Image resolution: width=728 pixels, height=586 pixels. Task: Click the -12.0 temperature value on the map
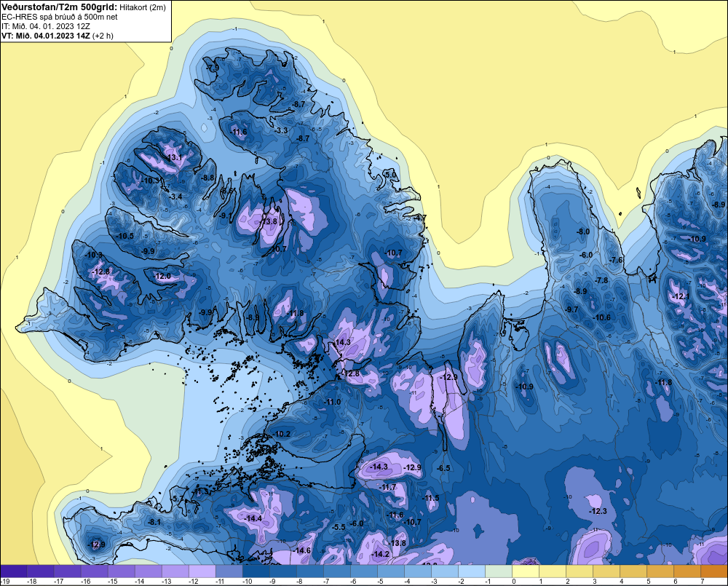coord(162,276)
